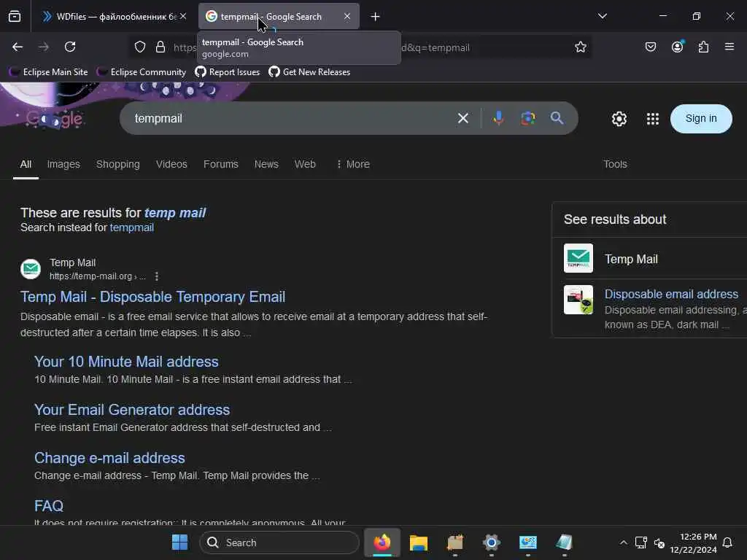The image size is (747, 560).
Task: Switch to News results
Action: pyautogui.click(x=266, y=164)
